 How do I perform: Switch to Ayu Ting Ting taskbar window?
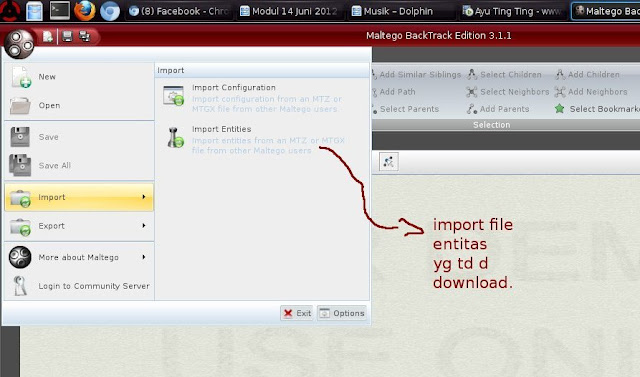click(513, 11)
